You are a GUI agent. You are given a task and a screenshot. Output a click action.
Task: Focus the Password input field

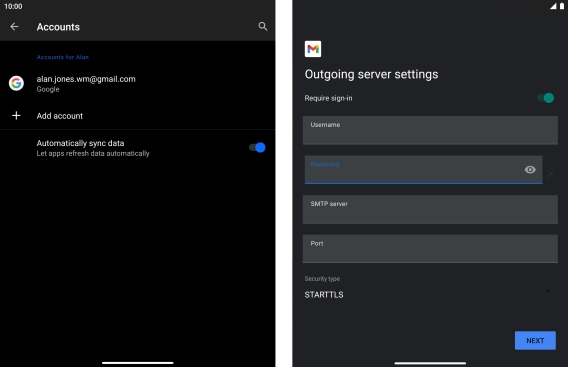coord(423,170)
